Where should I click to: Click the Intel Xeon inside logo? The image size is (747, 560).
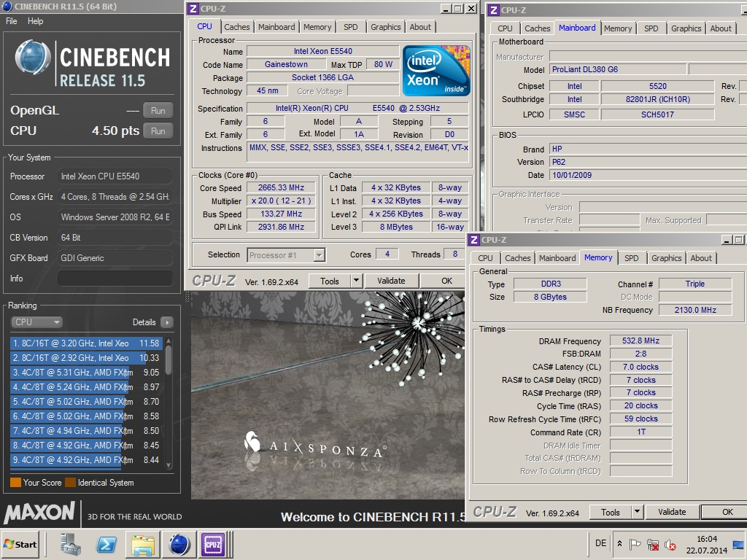pos(436,71)
